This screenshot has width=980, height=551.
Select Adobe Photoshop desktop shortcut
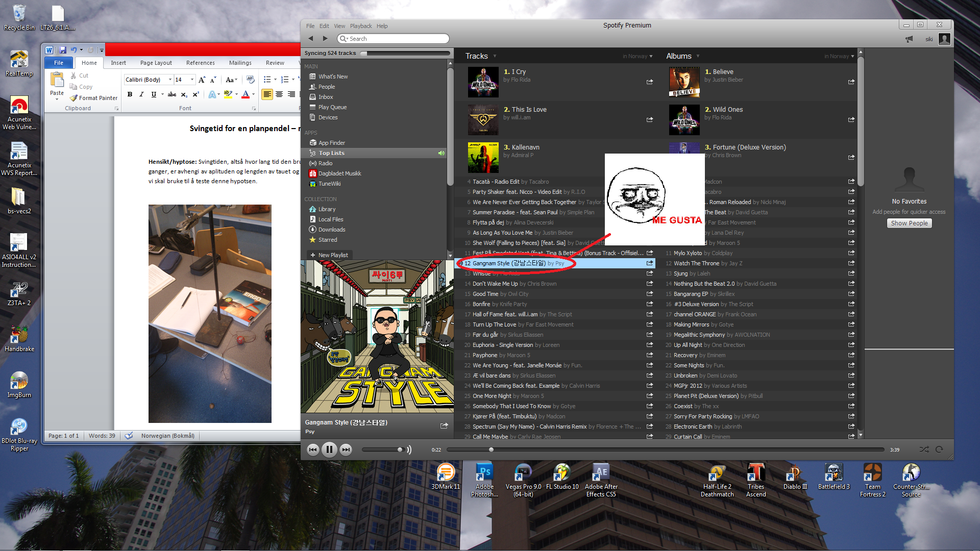[x=484, y=480]
